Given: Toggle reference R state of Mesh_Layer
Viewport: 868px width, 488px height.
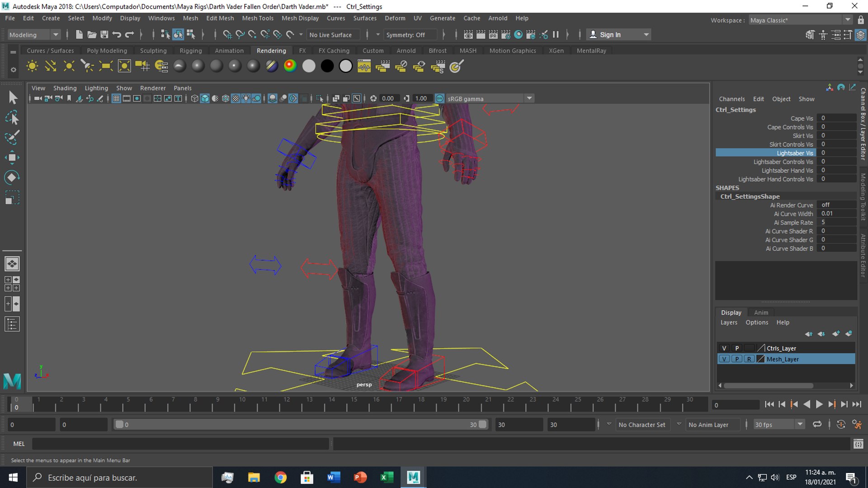Looking at the screenshot, I should [749, 359].
